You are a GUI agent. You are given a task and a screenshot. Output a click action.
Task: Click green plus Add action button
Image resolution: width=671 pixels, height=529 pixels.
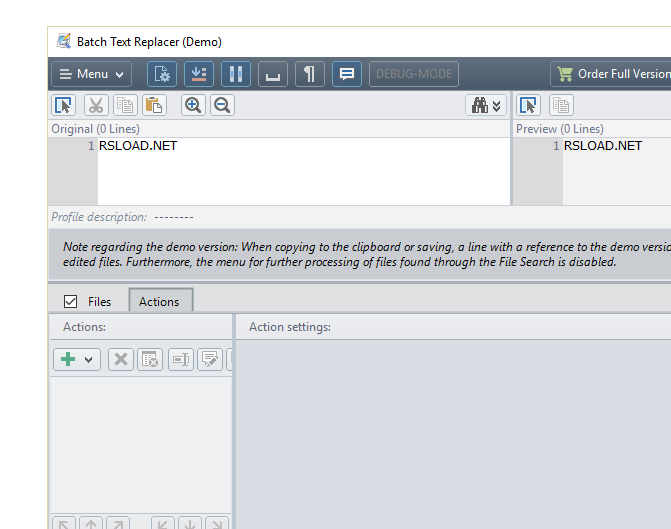point(68,359)
